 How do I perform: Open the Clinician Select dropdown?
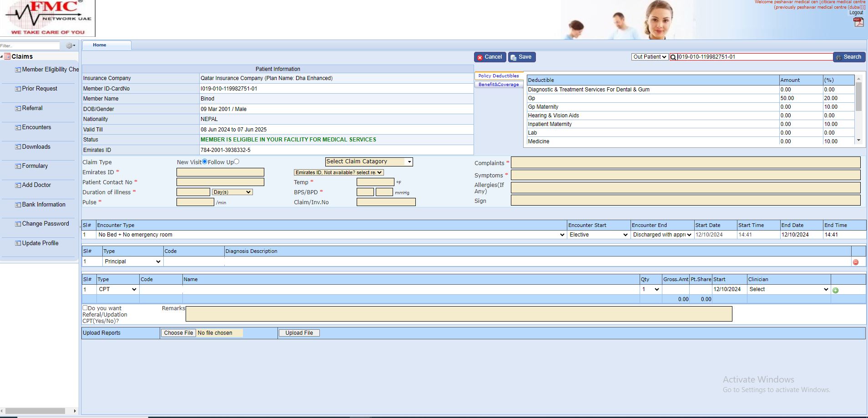789,289
